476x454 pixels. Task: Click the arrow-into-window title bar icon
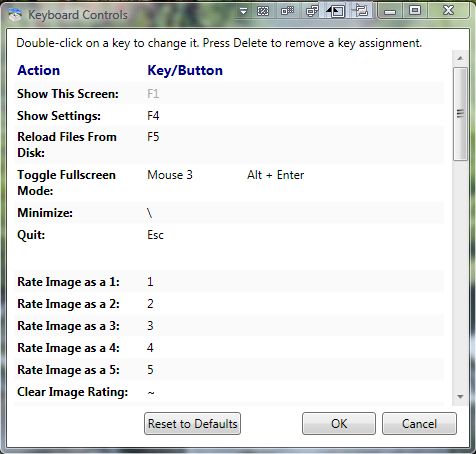pos(335,11)
